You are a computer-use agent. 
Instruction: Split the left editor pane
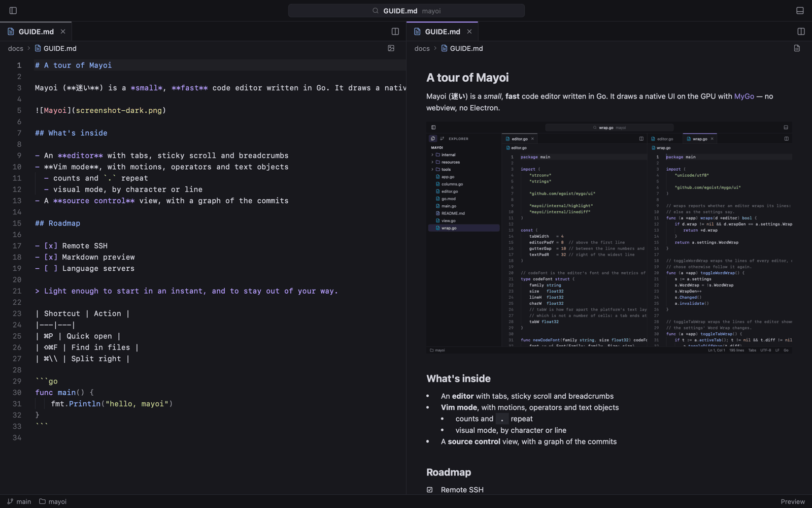point(395,31)
